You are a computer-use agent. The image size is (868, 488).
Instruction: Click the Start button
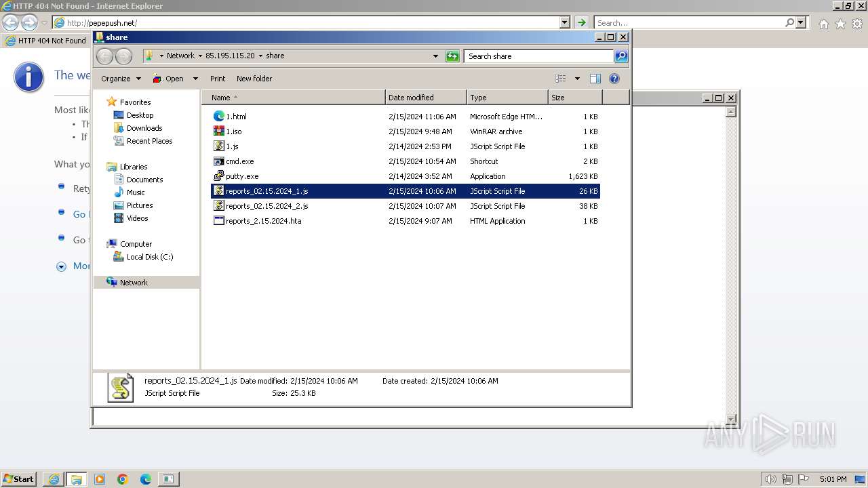pyautogui.click(x=18, y=479)
